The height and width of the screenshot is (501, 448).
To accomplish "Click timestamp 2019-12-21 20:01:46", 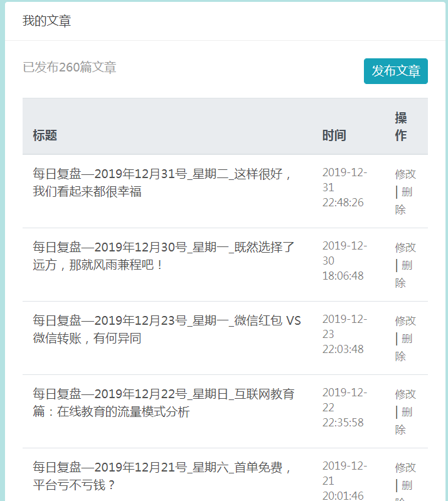I will coord(344,480).
